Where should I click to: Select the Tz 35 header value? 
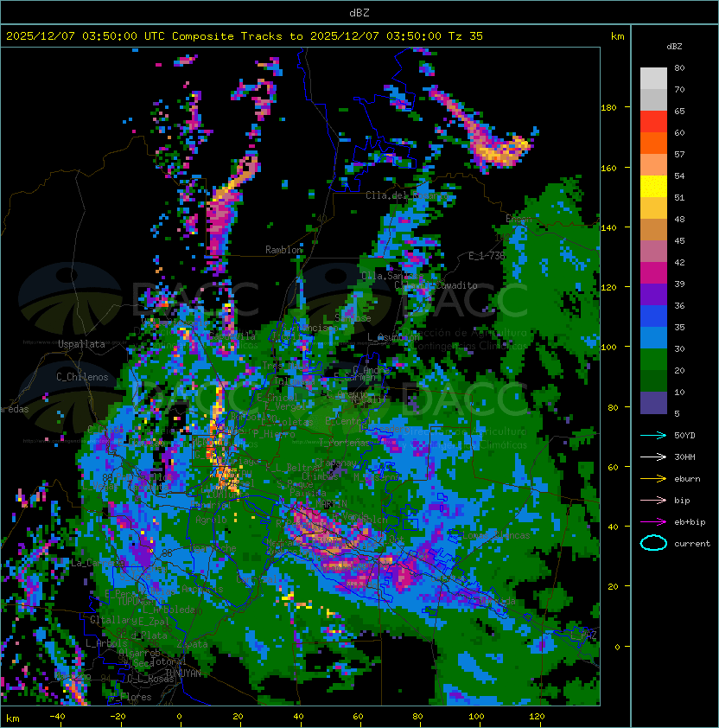[x=466, y=36]
